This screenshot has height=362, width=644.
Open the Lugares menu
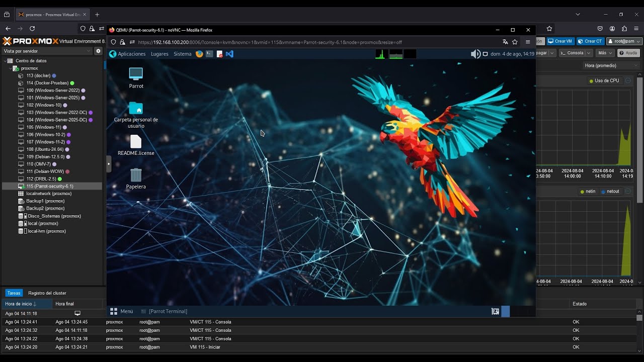click(x=159, y=54)
